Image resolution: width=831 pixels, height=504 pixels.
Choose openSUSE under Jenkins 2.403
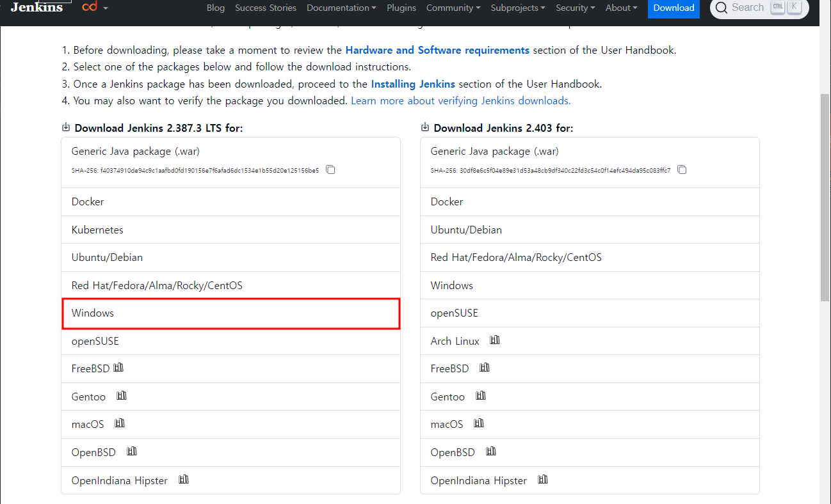[590, 313]
